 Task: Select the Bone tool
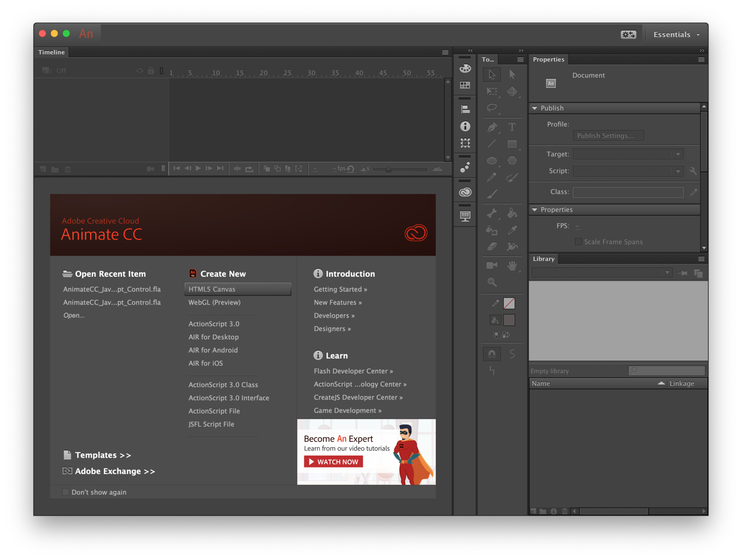point(491,213)
